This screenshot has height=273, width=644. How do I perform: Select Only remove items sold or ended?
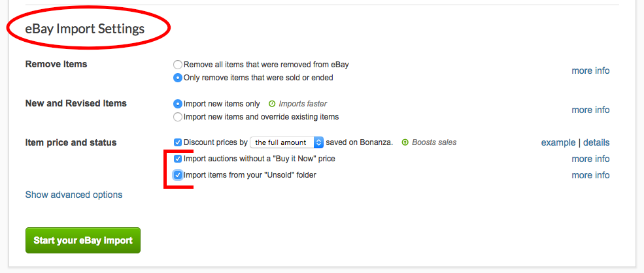tap(178, 78)
